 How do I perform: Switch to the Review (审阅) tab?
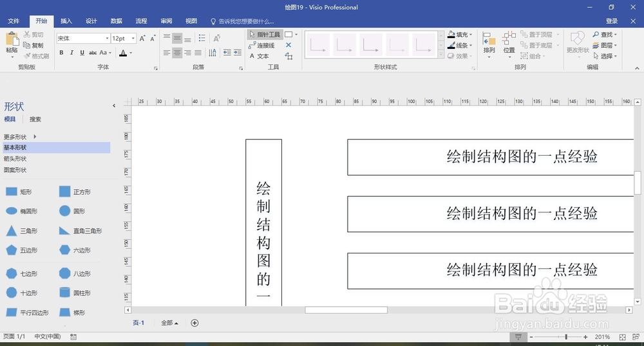(166, 21)
